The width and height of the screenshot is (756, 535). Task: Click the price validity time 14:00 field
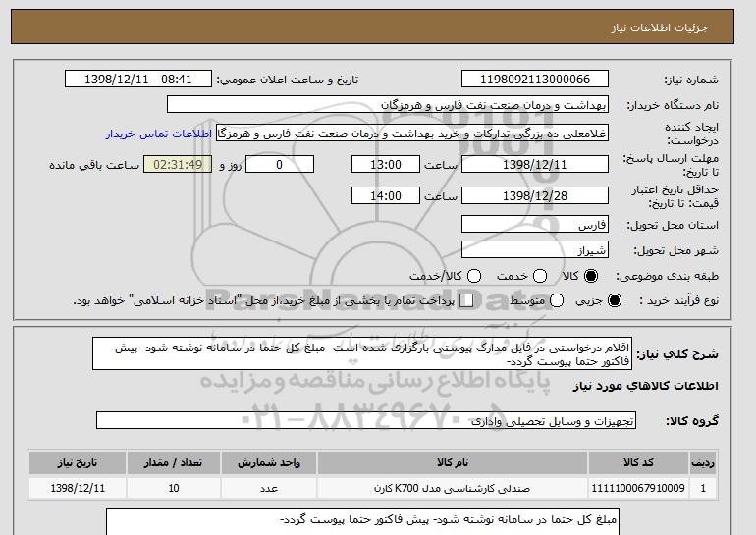(x=386, y=195)
